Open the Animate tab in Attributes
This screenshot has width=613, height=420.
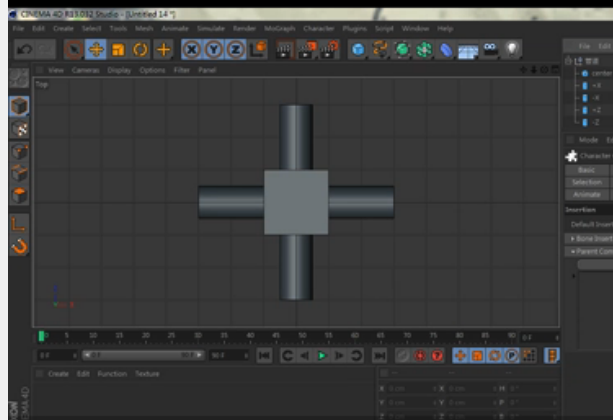point(586,194)
